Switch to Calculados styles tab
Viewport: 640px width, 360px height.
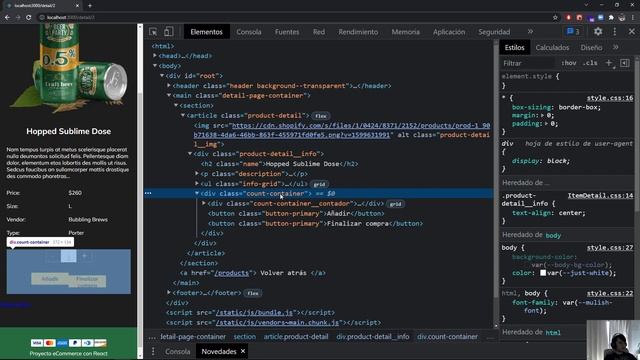(x=552, y=47)
